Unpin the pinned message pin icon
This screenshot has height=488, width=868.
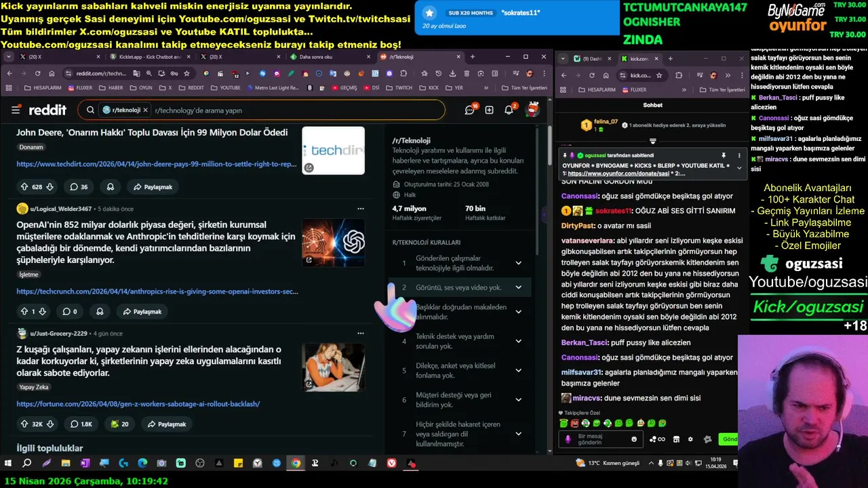click(724, 155)
